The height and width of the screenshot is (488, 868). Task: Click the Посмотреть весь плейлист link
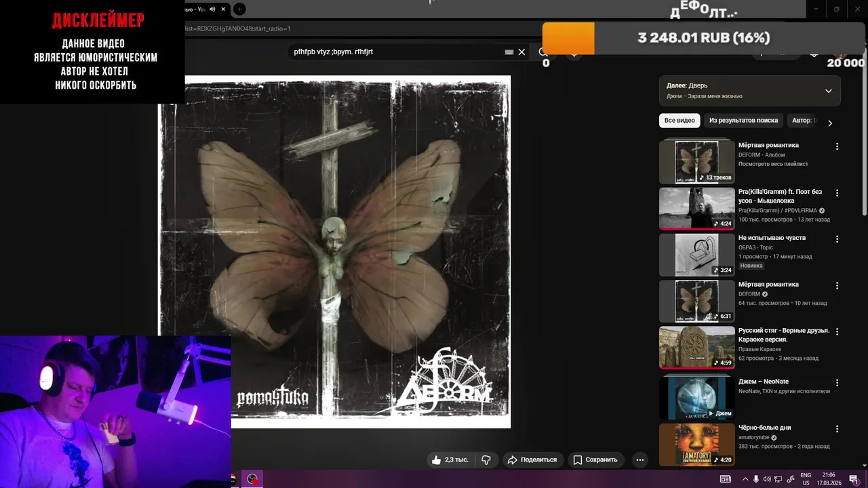(x=773, y=164)
